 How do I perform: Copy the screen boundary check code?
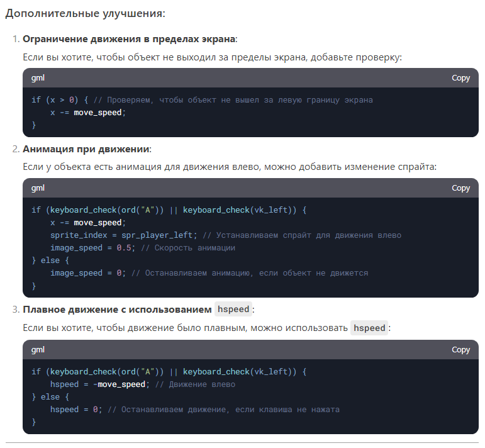[x=460, y=78]
